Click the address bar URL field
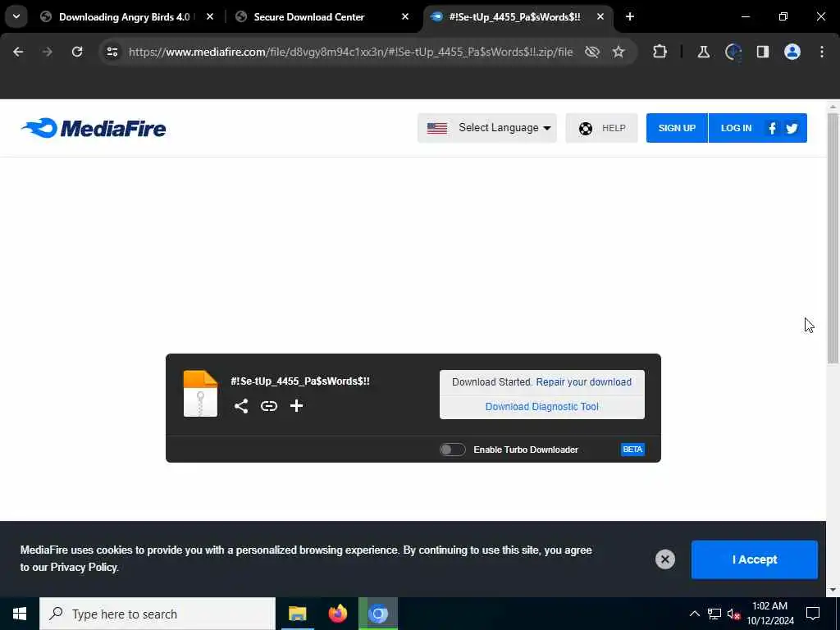The image size is (840, 630). (351, 52)
